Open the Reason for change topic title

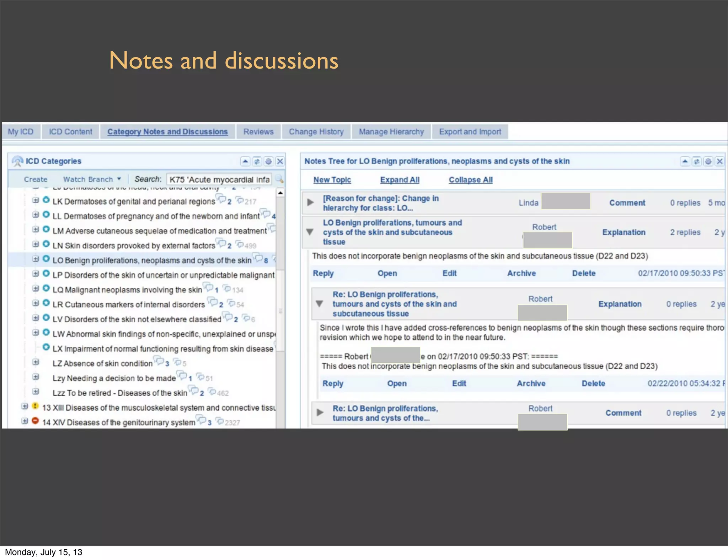coord(381,203)
